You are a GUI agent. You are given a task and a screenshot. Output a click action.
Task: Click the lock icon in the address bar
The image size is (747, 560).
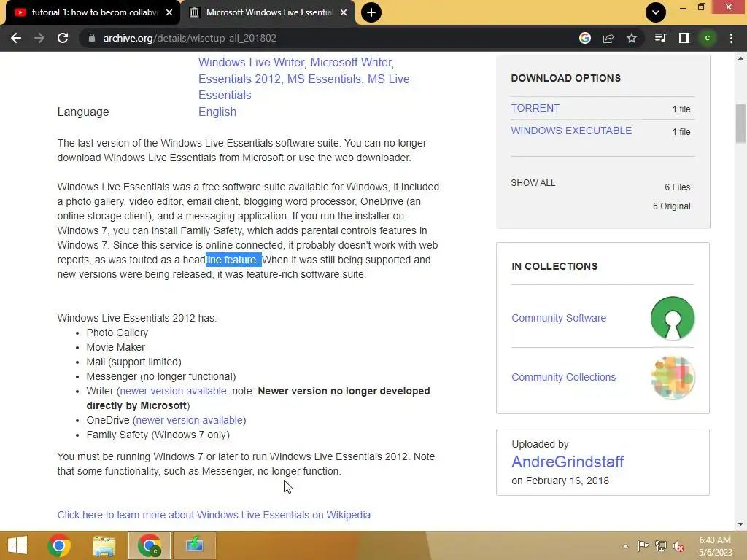coord(92,38)
